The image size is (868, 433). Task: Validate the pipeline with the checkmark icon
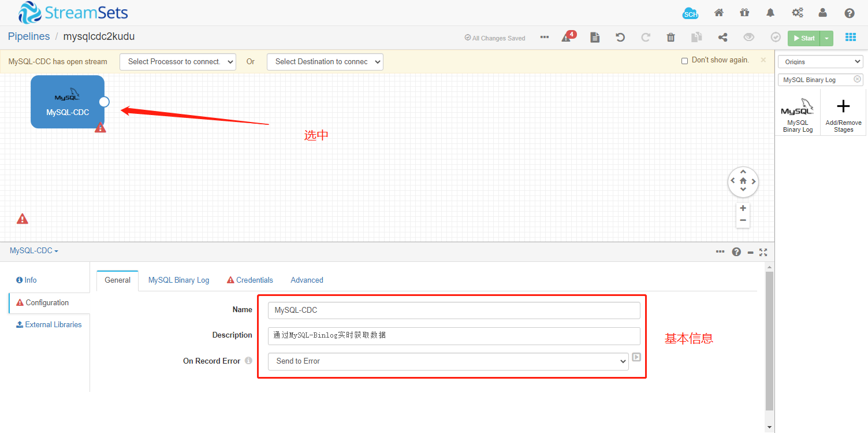[x=776, y=38]
